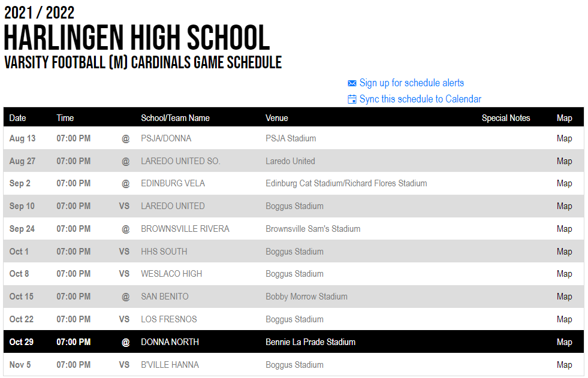The height and width of the screenshot is (378, 588).
Task: Click the Date column header
Action: [17, 118]
